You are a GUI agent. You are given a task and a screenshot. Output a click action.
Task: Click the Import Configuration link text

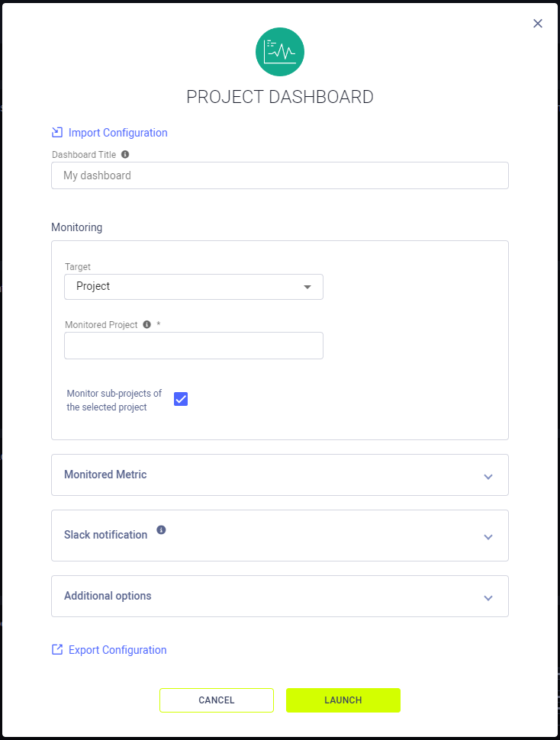[117, 132]
